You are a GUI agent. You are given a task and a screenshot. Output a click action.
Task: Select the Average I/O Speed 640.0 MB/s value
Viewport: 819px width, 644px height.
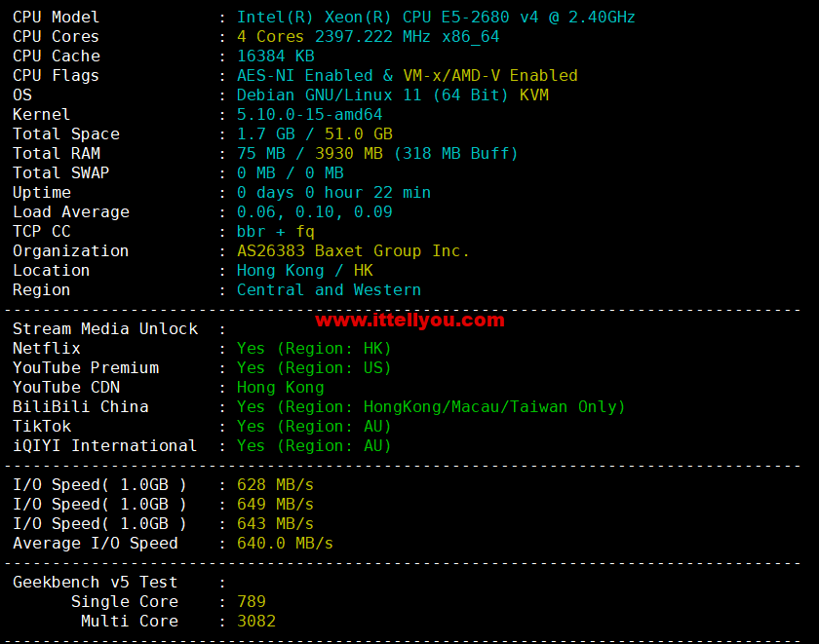[285, 544]
